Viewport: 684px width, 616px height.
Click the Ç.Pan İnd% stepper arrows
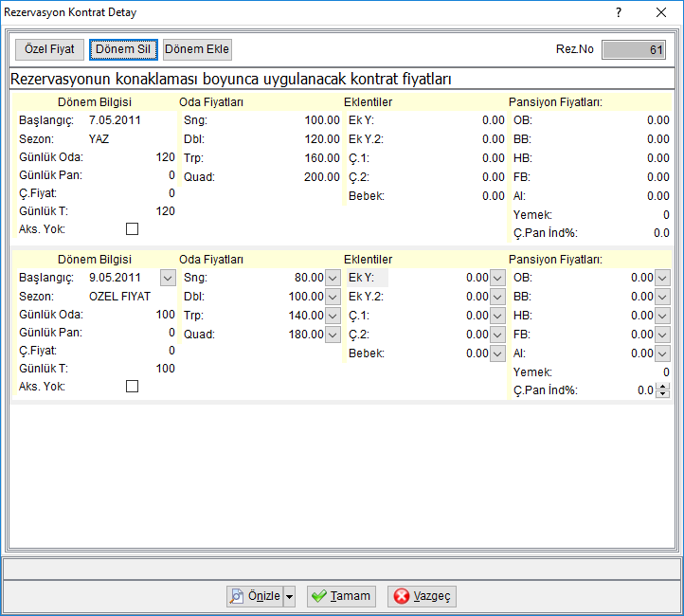(663, 390)
